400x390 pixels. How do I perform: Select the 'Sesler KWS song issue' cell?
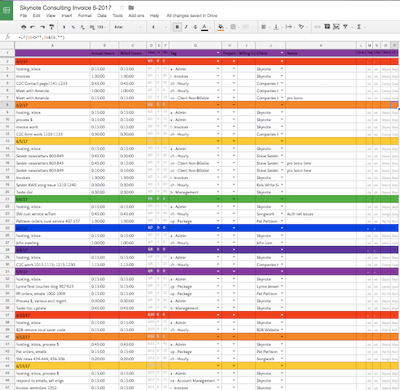click(52, 185)
